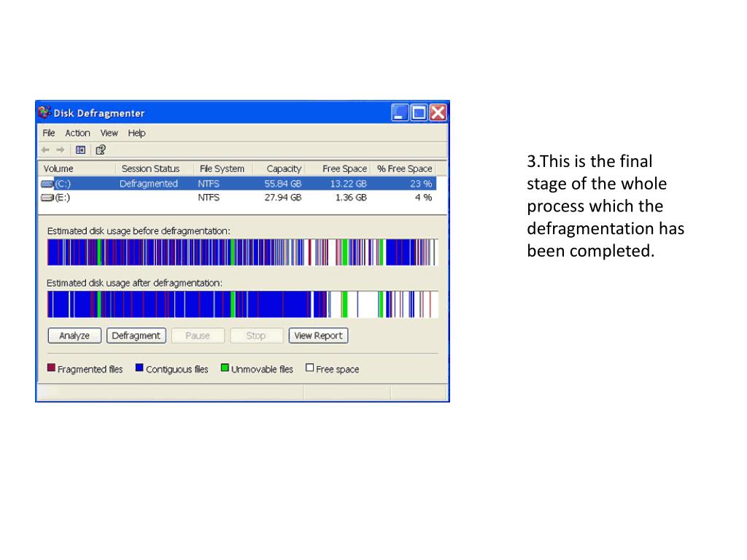Maximize the Disk Defragmenter window
The width and height of the screenshot is (747, 560).
click(x=419, y=113)
